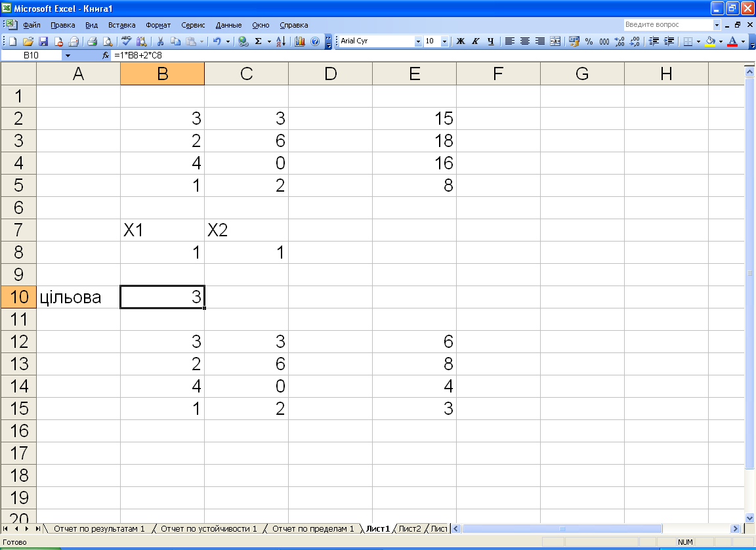The width and height of the screenshot is (756, 550).
Task: Click the Permission document icon
Action: click(58, 41)
